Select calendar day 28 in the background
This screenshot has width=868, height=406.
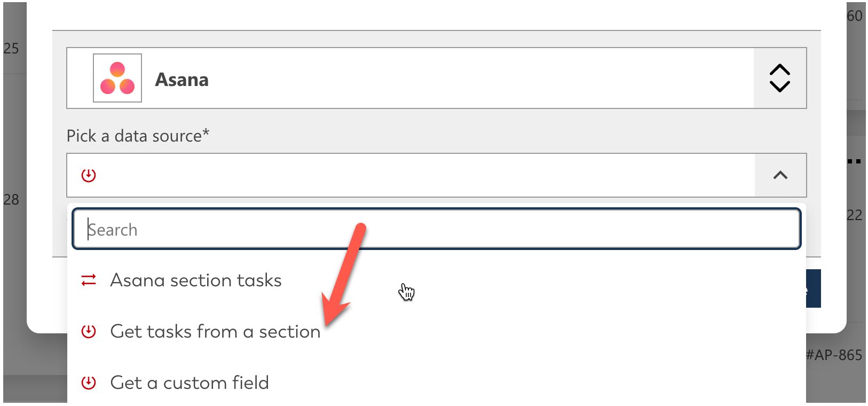click(x=11, y=200)
